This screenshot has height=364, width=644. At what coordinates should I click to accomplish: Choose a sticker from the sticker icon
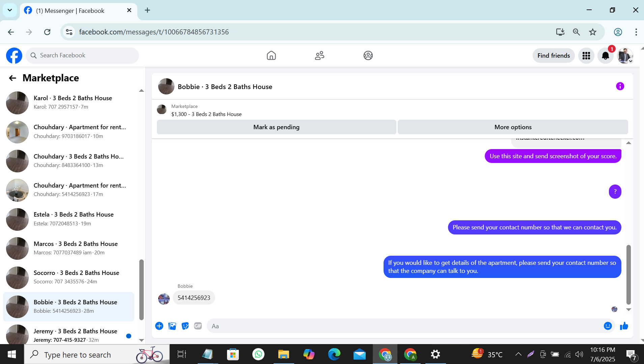point(185,326)
